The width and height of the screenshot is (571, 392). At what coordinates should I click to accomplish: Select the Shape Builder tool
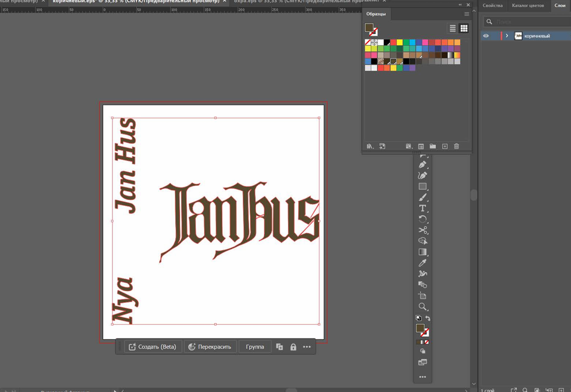tap(422, 241)
